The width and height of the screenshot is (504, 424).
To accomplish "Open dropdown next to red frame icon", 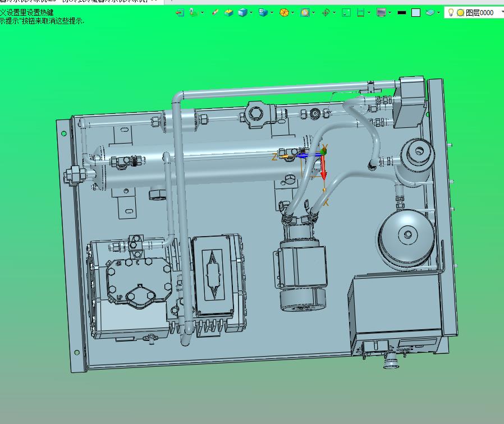I will (369, 13).
